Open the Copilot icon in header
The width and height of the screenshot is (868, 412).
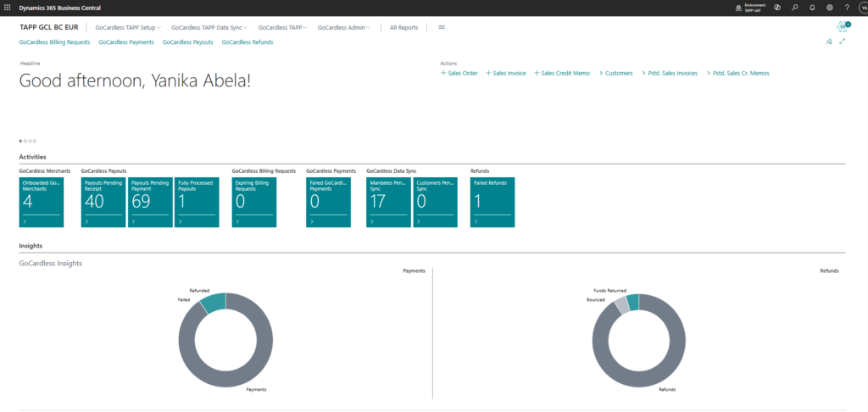pyautogui.click(x=777, y=8)
